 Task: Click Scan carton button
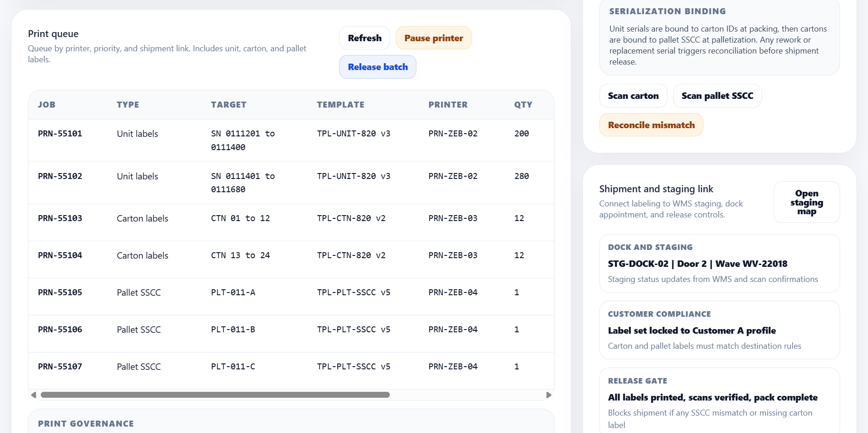tap(633, 96)
